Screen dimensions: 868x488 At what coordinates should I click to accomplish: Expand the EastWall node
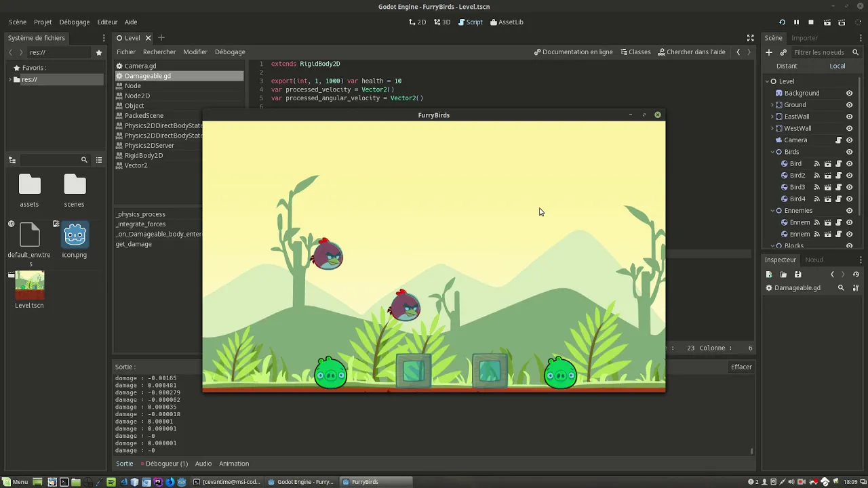click(772, 117)
